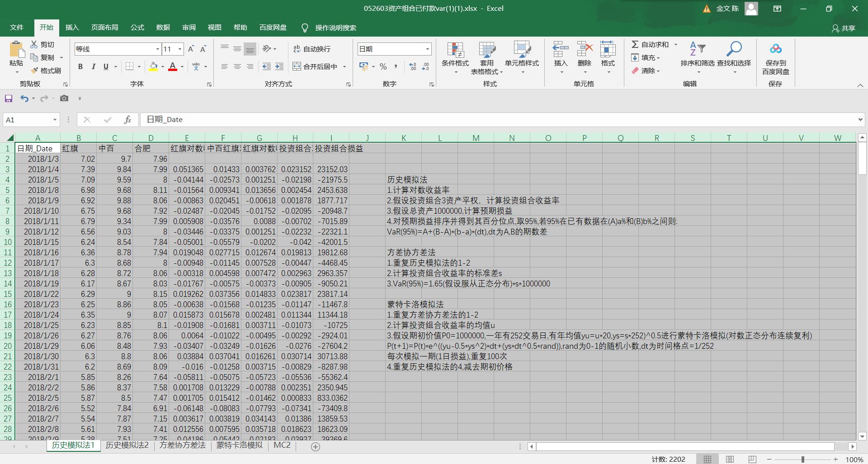Toggle align left
The image size is (868, 464).
224,66
